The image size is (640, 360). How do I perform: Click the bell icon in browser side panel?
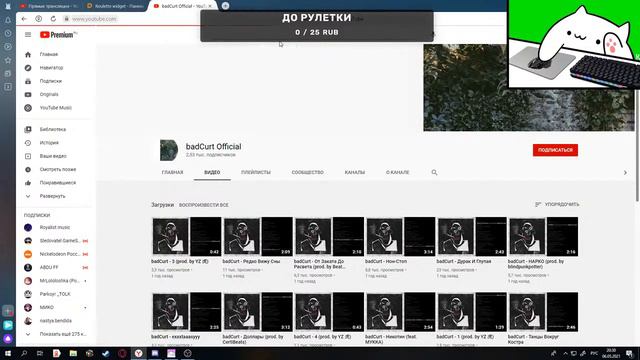coord(8,20)
